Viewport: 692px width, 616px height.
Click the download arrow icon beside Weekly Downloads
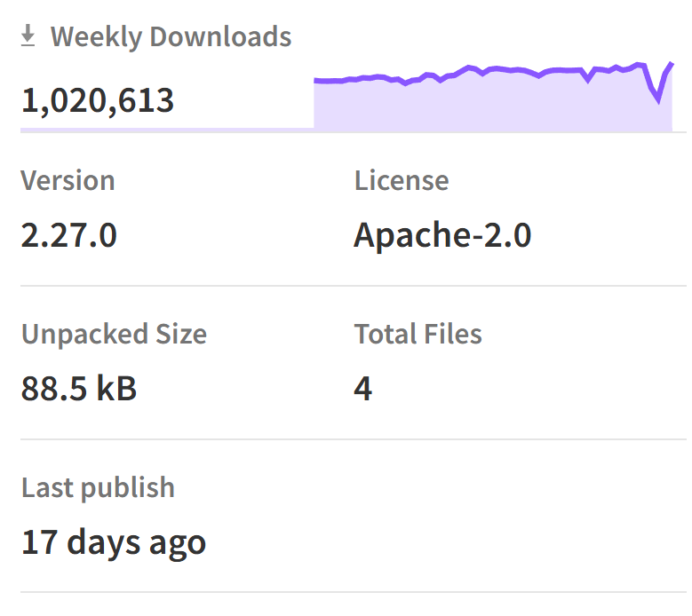pos(28,36)
